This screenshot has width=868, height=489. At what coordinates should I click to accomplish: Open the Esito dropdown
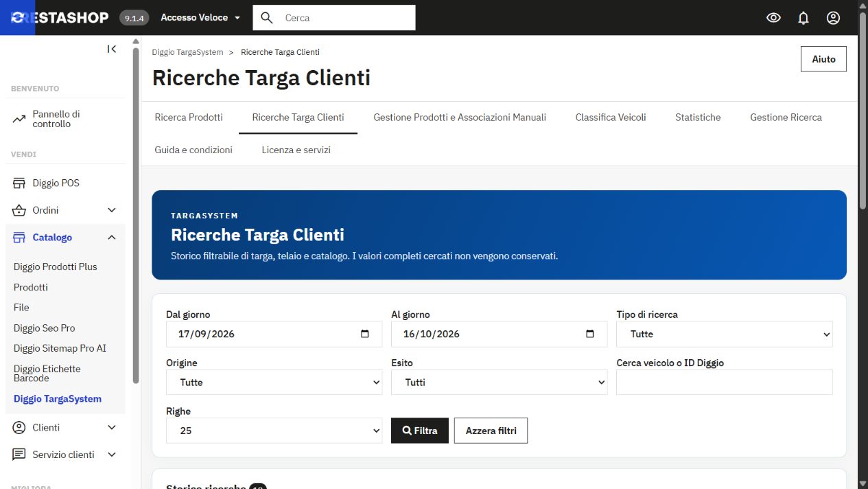pyautogui.click(x=500, y=383)
